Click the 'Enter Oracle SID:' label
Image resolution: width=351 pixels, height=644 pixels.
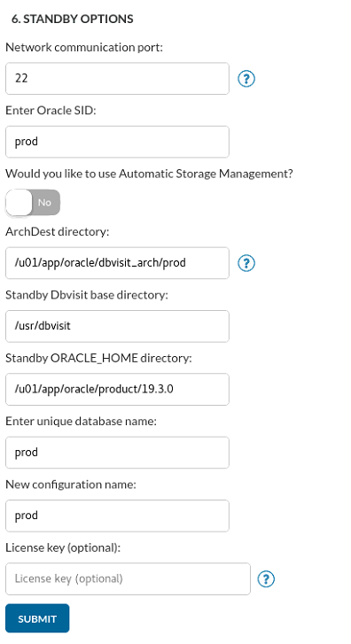[51, 111]
